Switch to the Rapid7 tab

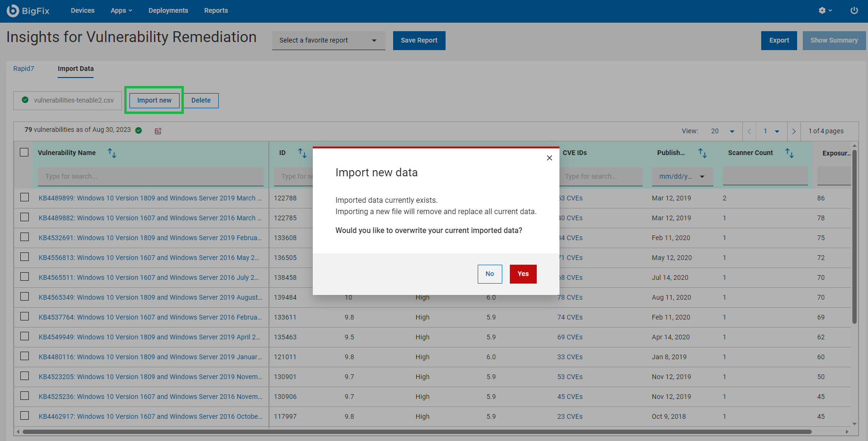24,69
